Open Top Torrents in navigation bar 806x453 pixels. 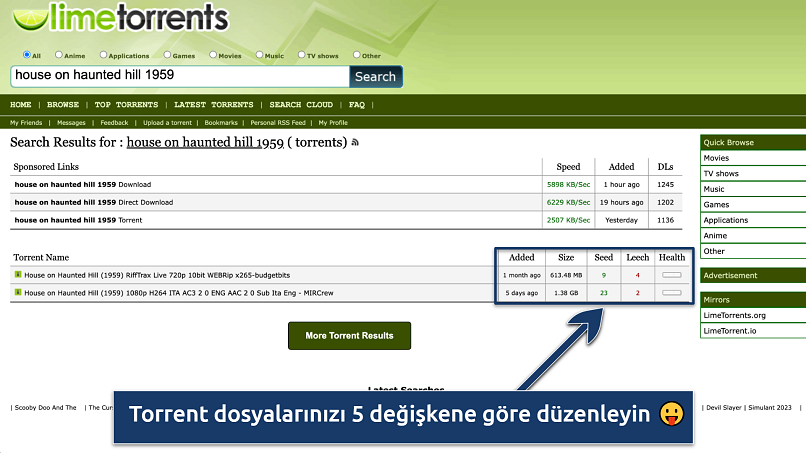126,105
